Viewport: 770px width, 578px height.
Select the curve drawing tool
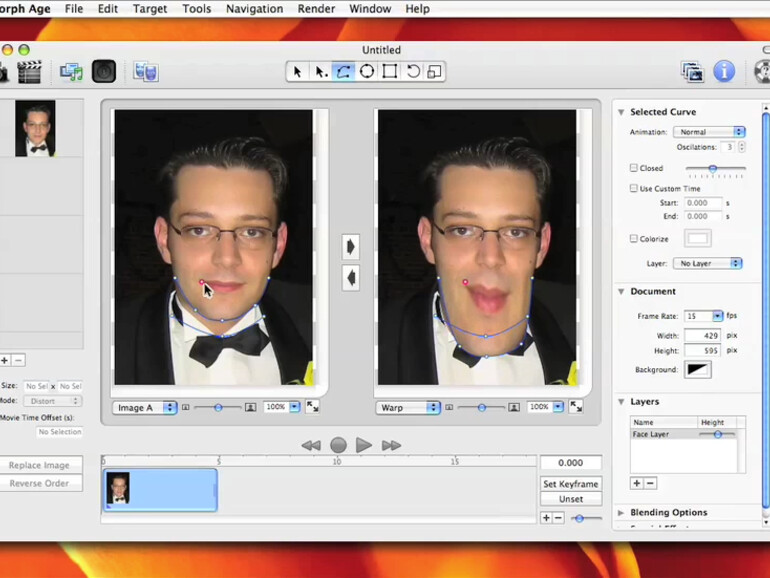click(x=343, y=71)
